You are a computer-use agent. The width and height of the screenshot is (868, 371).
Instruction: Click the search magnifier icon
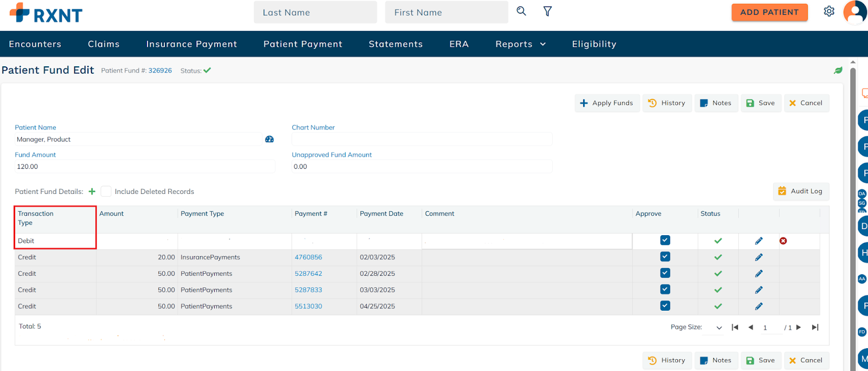pos(521,11)
